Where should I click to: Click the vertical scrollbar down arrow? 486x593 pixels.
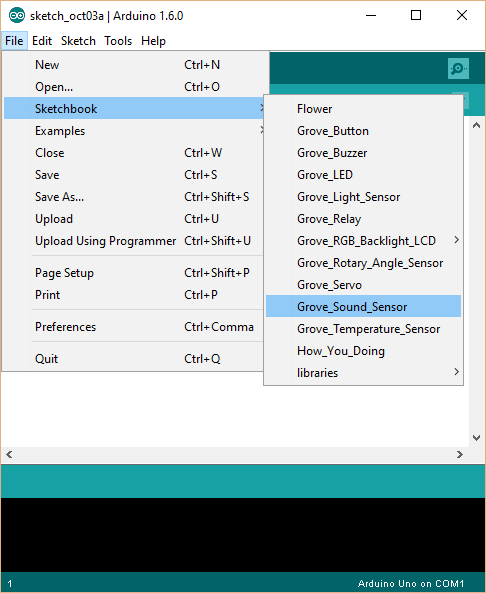[477, 438]
